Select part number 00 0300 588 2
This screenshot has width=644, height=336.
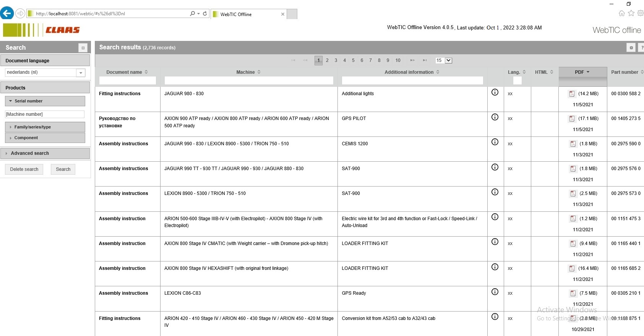tap(626, 94)
